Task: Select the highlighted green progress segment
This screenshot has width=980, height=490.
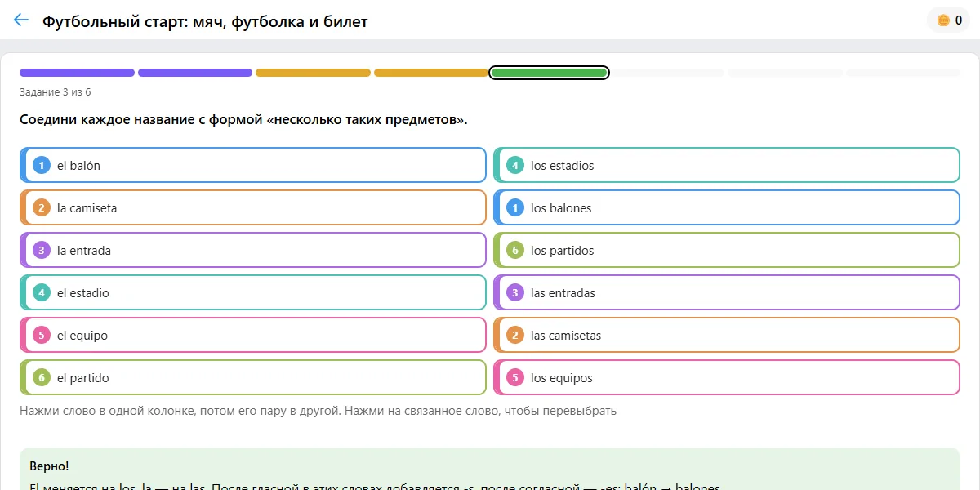Action: click(549, 73)
